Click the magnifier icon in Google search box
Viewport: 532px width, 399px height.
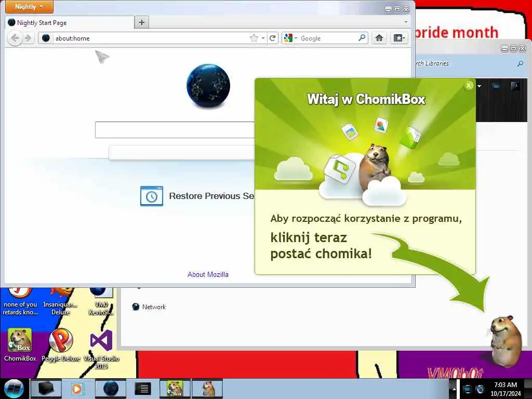[x=362, y=37]
